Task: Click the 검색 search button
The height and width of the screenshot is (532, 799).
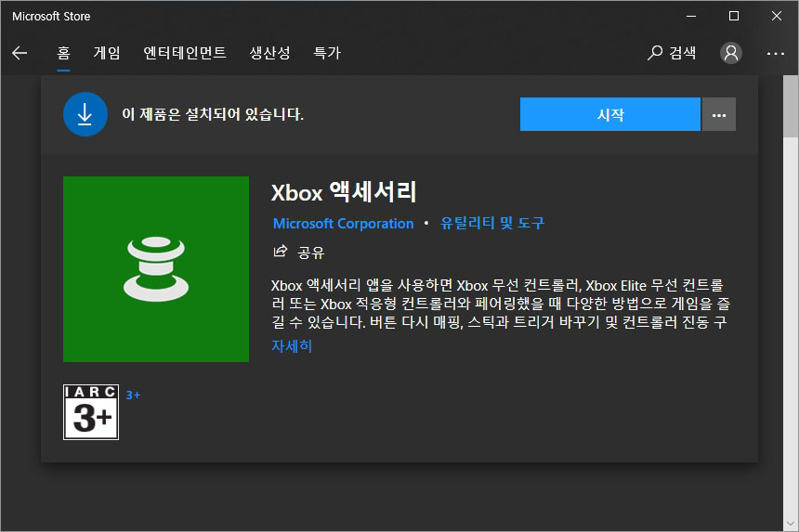Action: point(672,53)
